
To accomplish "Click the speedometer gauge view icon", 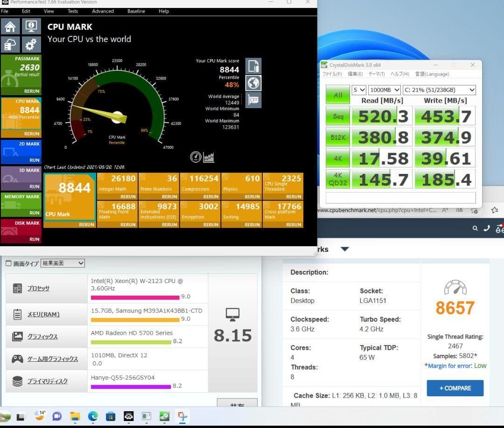I will pyautogui.click(x=196, y=157).
